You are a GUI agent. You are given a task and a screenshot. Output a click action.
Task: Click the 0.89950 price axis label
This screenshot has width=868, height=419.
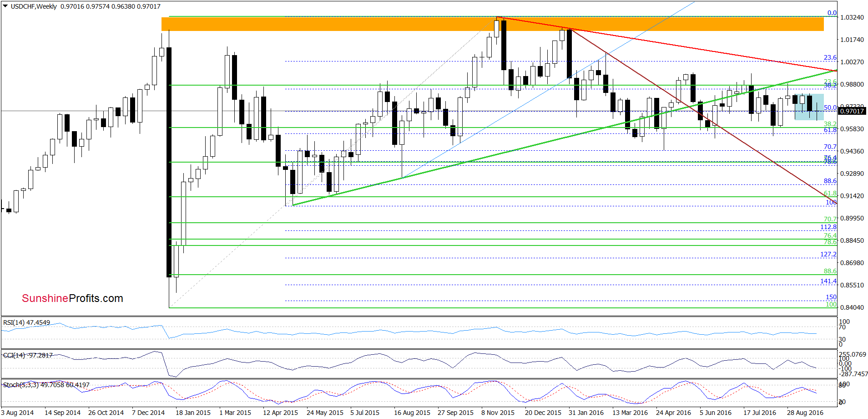(x=852, y=218)
